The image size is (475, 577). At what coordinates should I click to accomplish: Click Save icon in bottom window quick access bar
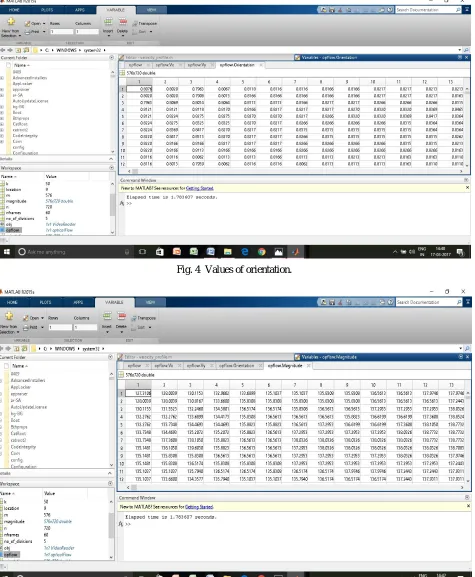pos(332,302)
